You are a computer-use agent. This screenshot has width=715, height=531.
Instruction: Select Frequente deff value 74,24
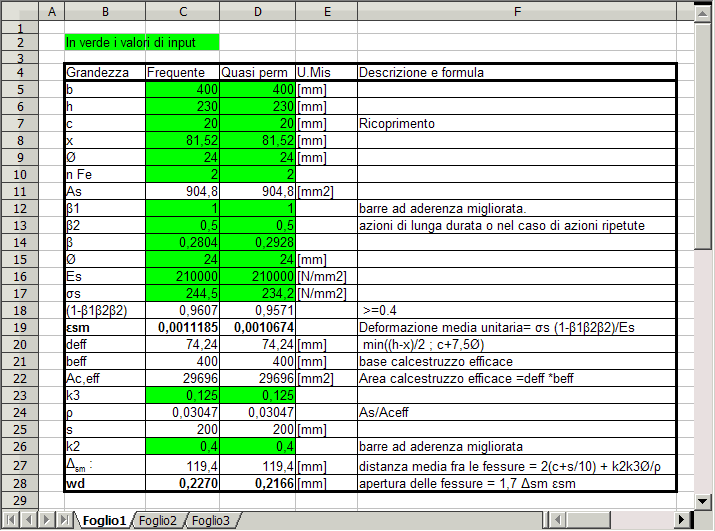[183, 344]
